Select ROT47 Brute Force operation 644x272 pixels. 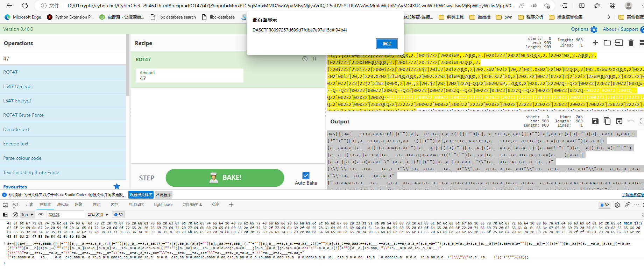(63, 115)
